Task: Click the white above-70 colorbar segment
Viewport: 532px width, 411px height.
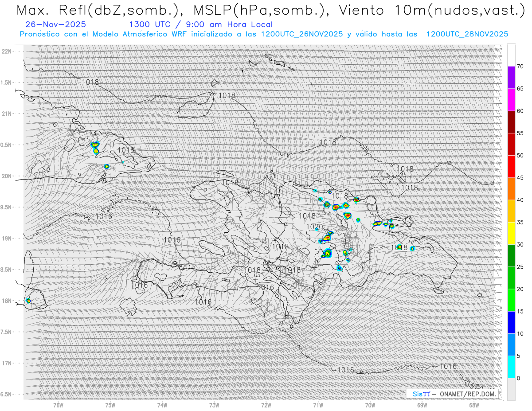Action: pos(511,55)
